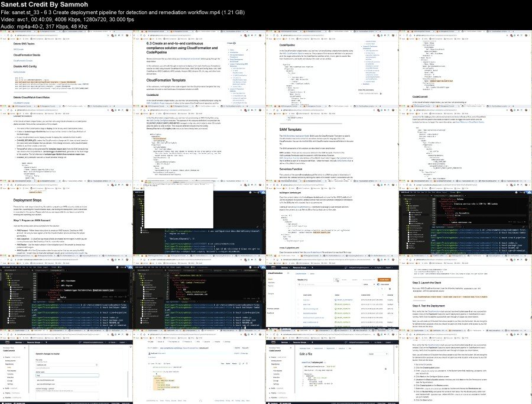Select the thumbnail with the white popup over terminal

coord(199,216)
